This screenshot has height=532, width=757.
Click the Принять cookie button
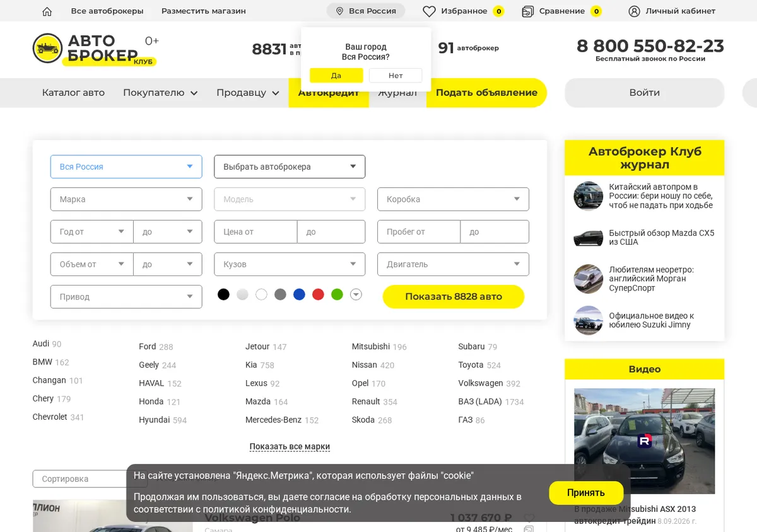click(586, 493)
